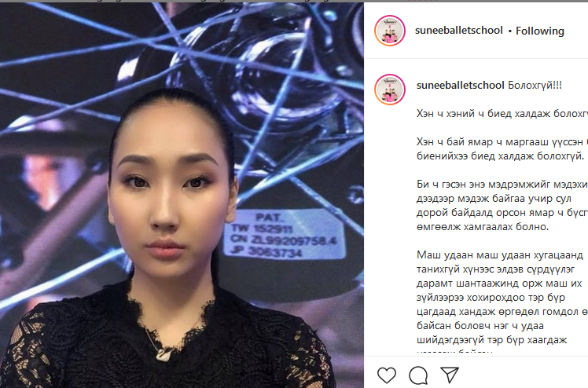Click caption line starting Хэн ч хэний
The width and height of the screenshot is (588, 388).
[502, 113]
